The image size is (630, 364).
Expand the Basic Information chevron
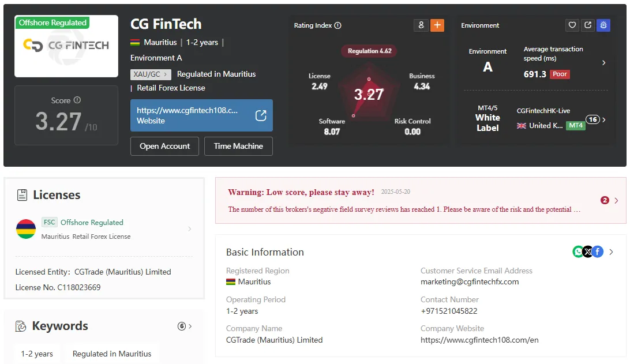coord(611,252)
